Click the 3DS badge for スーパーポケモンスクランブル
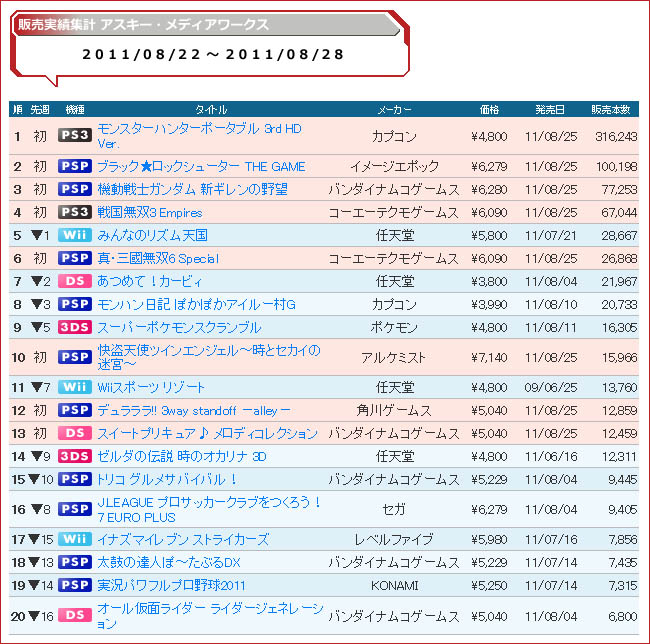Image resolution: width=650 pixels, height=644 pixels. [x=75, y=327]
